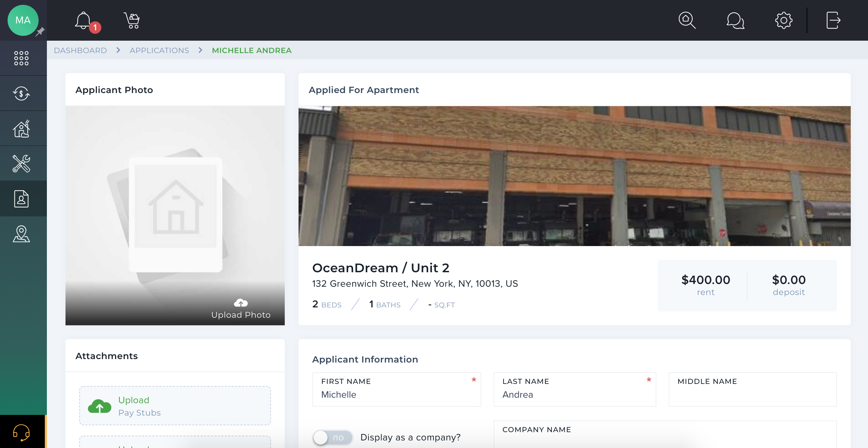This screenshot has width=868, height=448.
Task: Click the green cloud upload icon for Pay Stubs
Action: point(100,406)
